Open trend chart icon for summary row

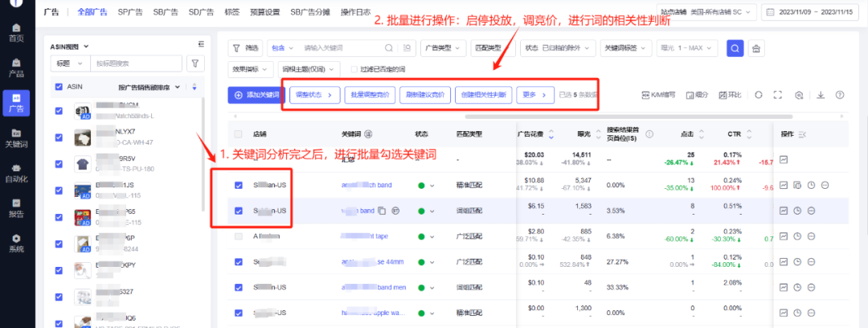coord(784,159)
